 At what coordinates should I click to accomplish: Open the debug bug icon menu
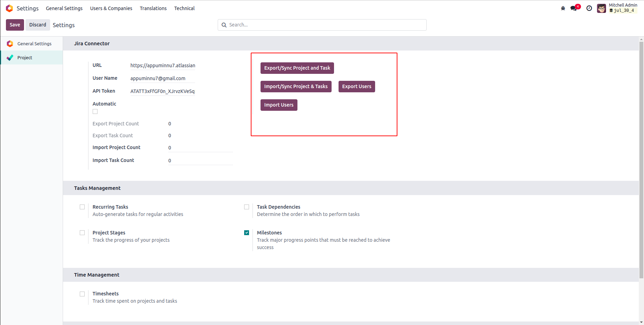tap(563, 8)
